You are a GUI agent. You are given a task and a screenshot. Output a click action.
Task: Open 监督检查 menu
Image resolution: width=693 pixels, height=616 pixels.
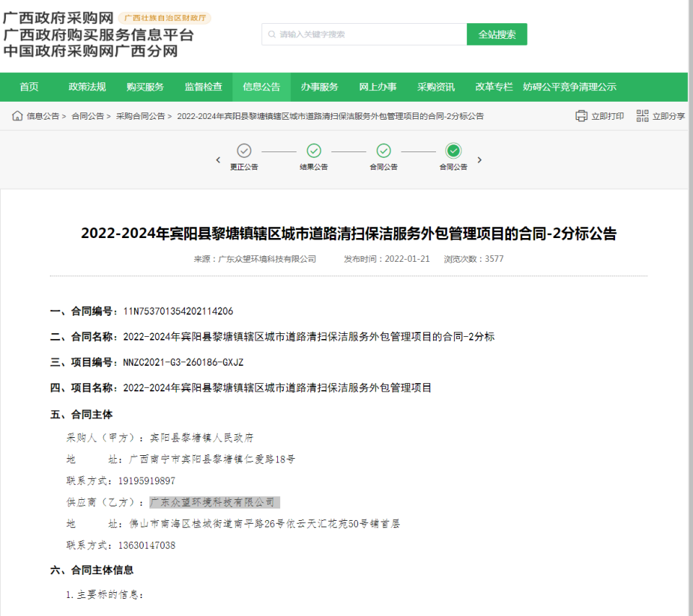[204, 87]
